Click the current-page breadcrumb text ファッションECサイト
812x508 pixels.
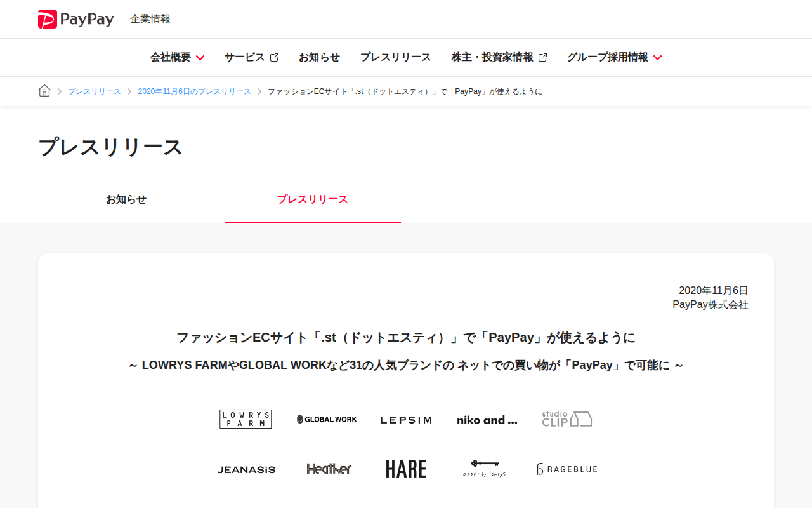(405, 91)
